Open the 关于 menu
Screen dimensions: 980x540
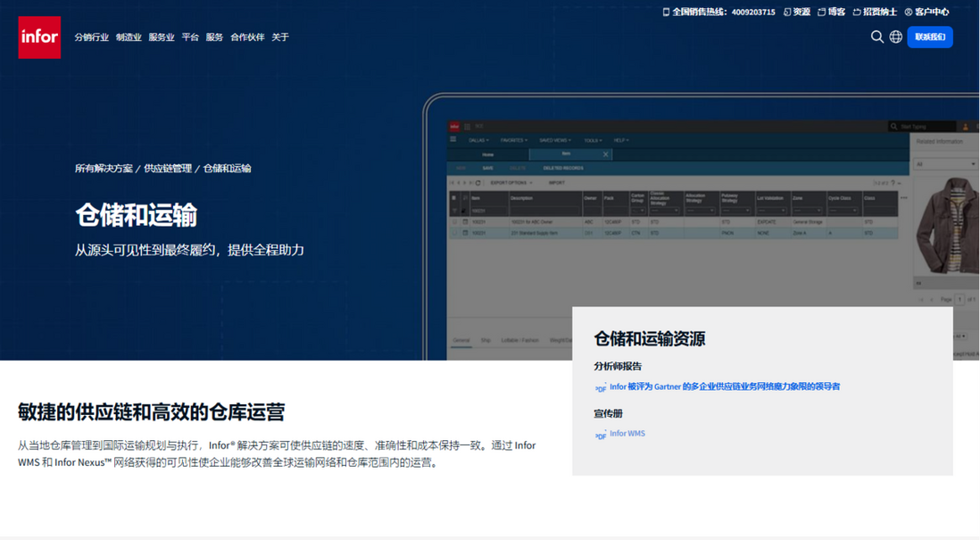click(x=280, y=37)
